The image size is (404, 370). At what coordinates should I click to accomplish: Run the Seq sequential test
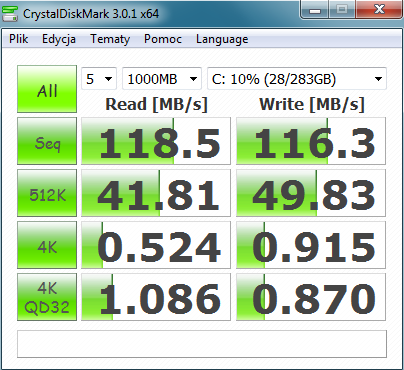click(47, 141)
